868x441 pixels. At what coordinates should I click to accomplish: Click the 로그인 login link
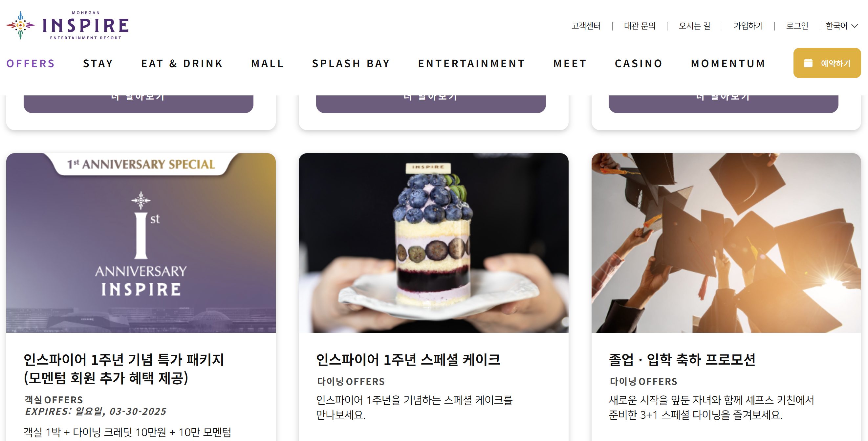coord(797,26)
